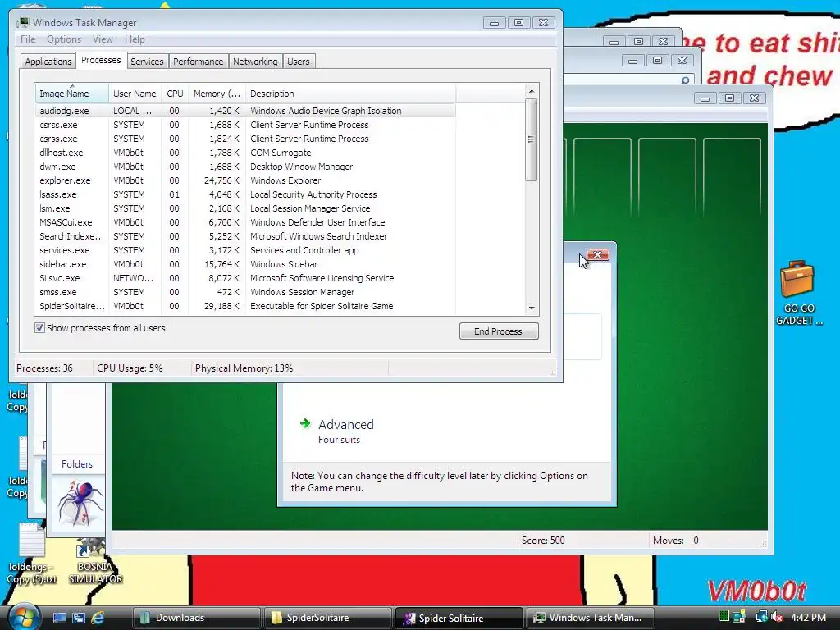
Task: Click process list scroll up arrow
Action: click(532, 91)
